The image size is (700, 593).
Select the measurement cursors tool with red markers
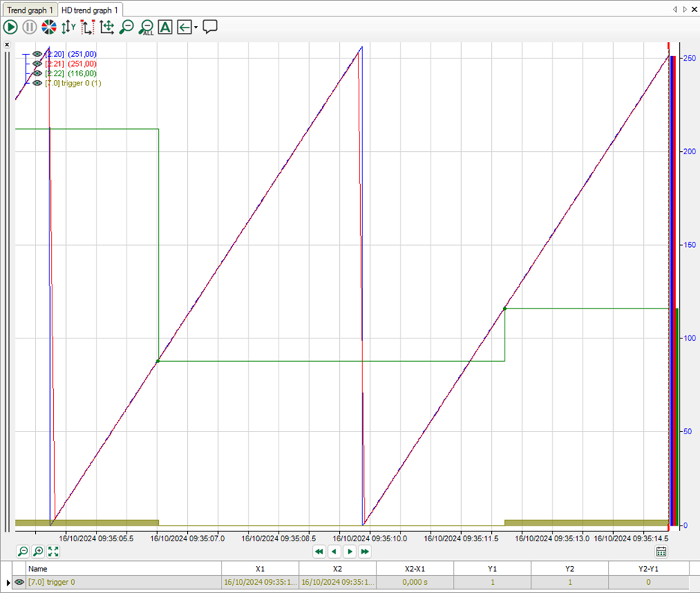tap(87, 27)
